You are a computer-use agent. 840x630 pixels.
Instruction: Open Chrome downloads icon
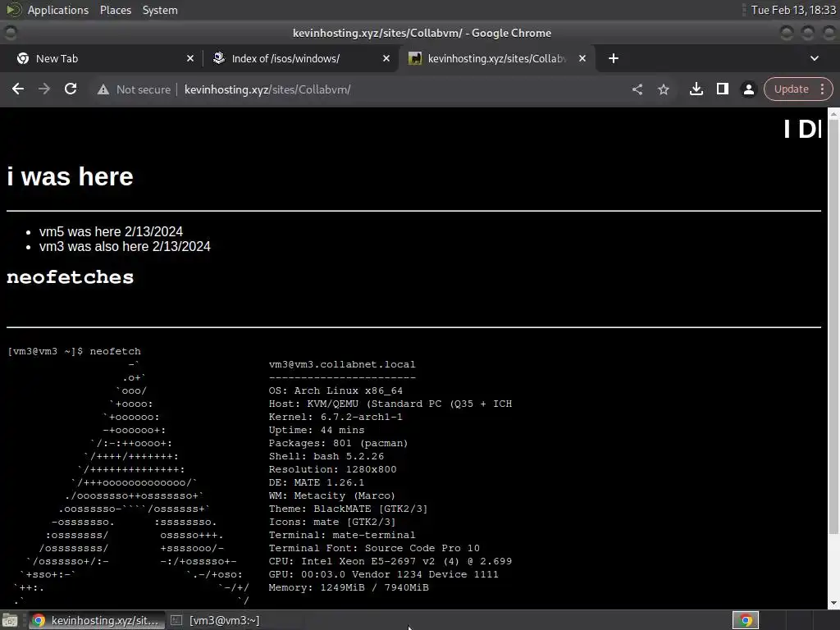[x=696, y=89]
